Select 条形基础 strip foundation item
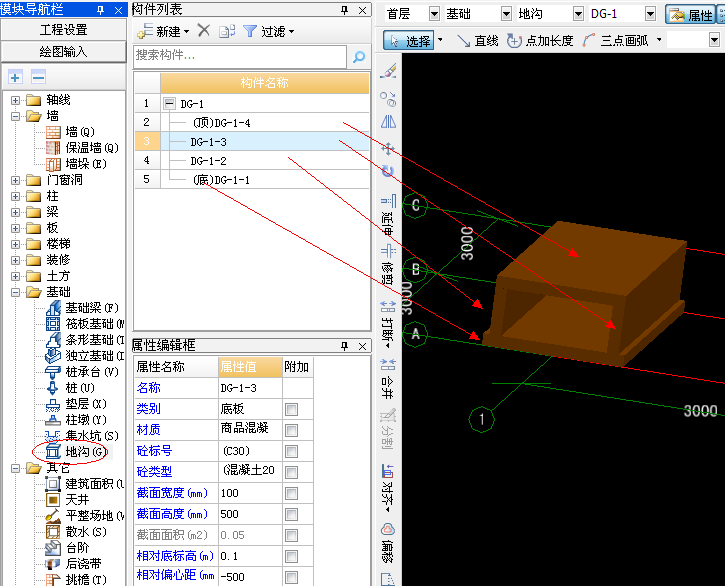The height and width of the screenshot is (586, 725). point(85,340)
